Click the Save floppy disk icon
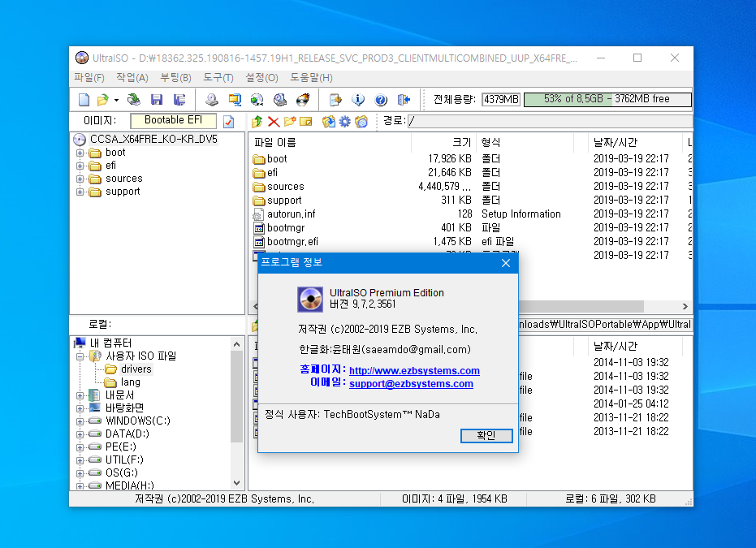The image size is (756, 548). (156, 99)
